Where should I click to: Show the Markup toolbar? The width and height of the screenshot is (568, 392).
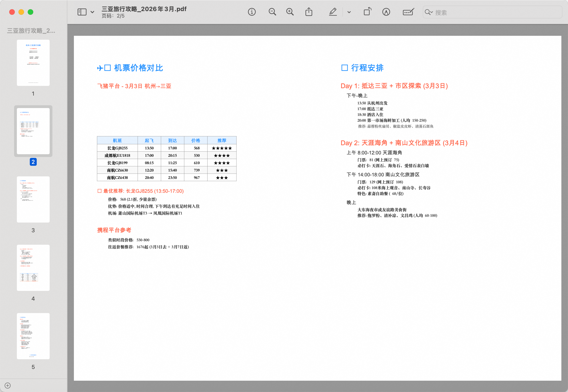[x=386, y=12]
